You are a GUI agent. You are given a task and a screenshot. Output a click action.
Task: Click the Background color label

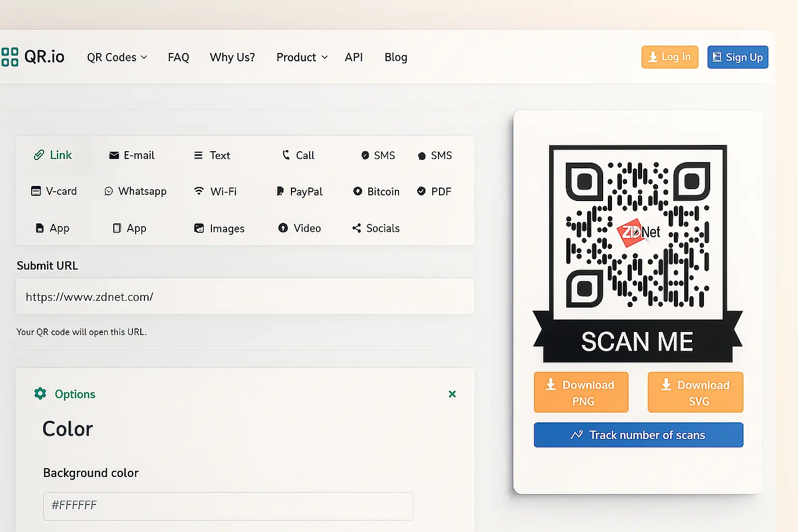pos(91,473)
